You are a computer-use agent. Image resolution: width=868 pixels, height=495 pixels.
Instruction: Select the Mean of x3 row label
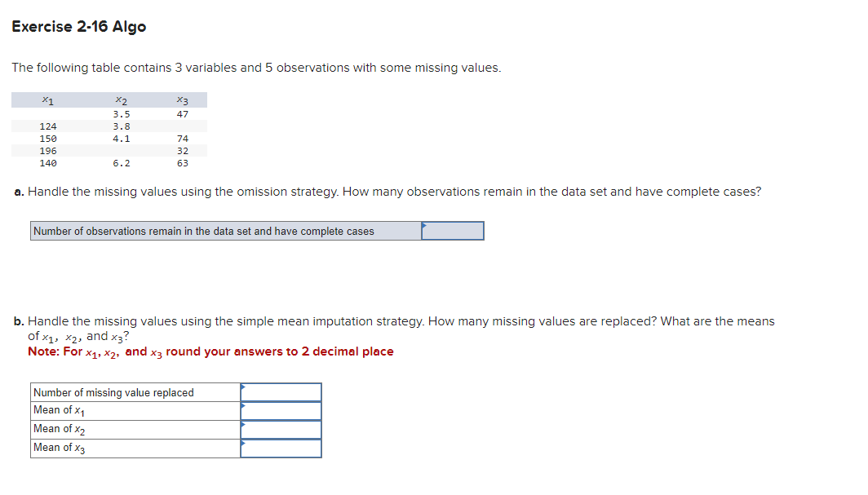coord(60,447)
